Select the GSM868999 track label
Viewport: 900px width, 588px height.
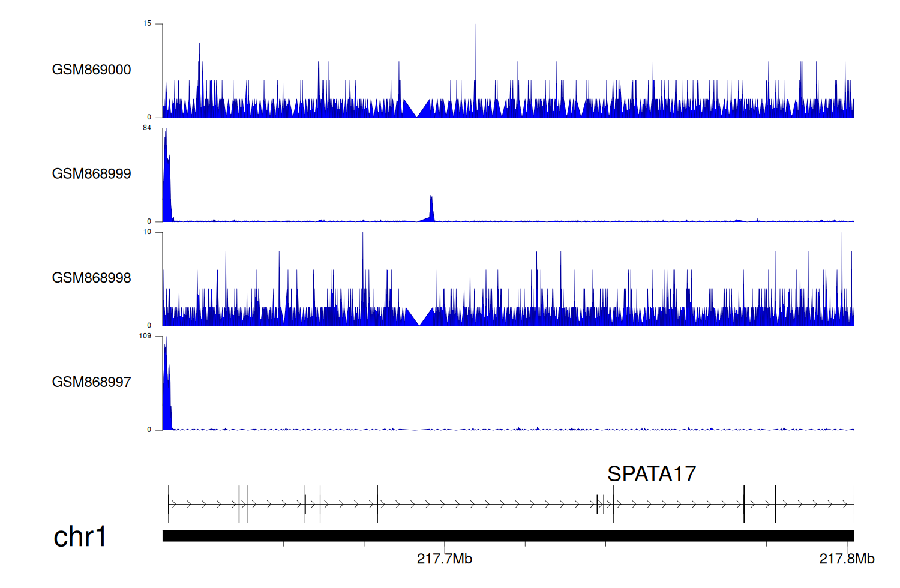(x=91, y=174)
